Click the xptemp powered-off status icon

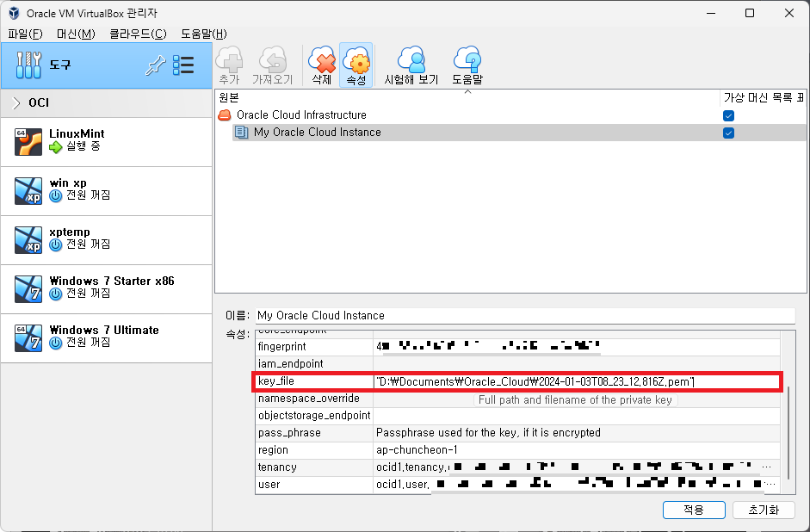click(56, 245)
